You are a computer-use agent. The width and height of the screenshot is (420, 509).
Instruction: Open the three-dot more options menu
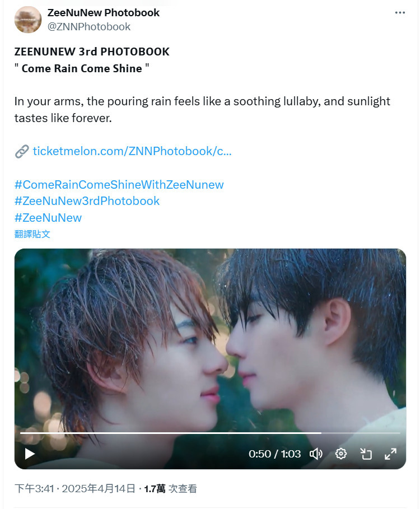(x=400, y=13)
